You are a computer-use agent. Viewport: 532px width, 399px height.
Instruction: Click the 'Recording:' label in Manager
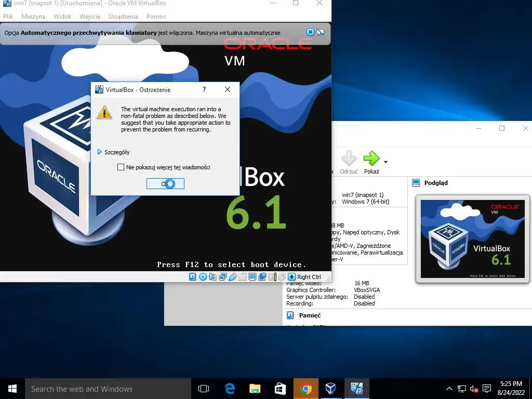click(300, 303)
